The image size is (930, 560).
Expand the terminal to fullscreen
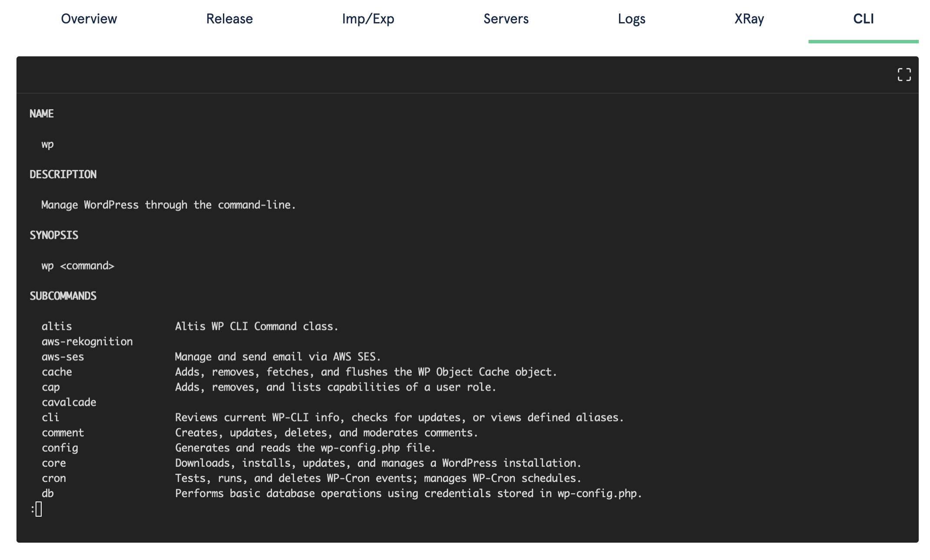pyautogui.click(x=904, y=75)
